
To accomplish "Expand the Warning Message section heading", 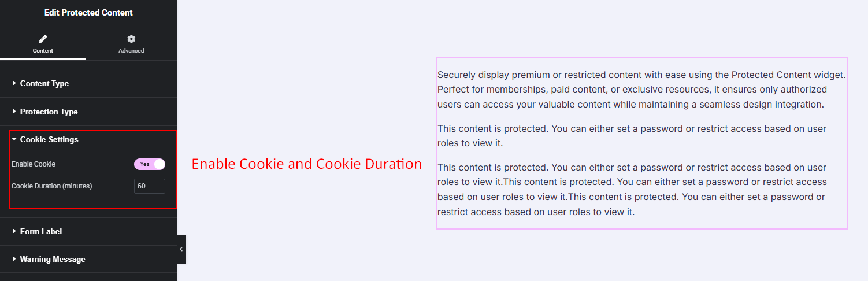I will coord(53,259).
